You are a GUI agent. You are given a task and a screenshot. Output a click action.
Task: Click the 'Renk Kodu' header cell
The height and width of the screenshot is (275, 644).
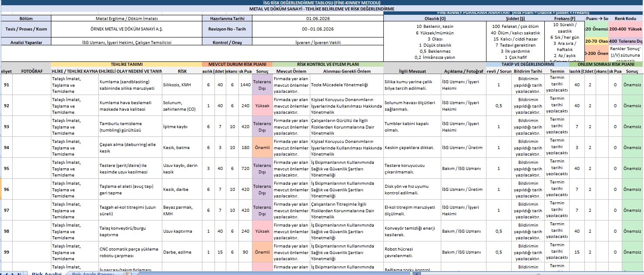[x=625, y=19]
